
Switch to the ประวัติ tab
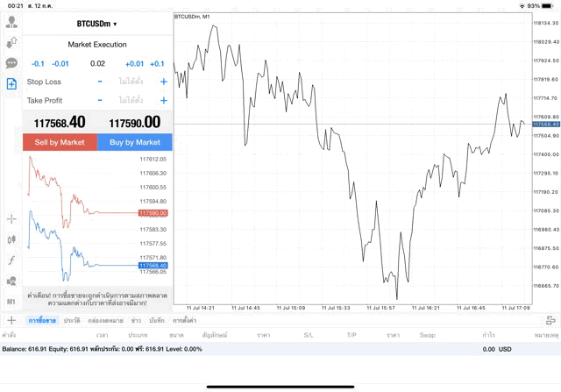coord(71,321)
